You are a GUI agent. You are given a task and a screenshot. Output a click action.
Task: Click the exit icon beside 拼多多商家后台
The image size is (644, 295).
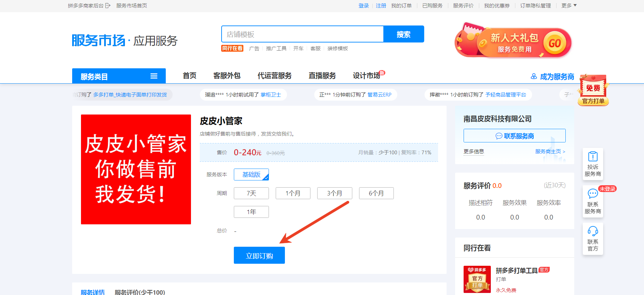pyautogui.click(x=108, y=5)
